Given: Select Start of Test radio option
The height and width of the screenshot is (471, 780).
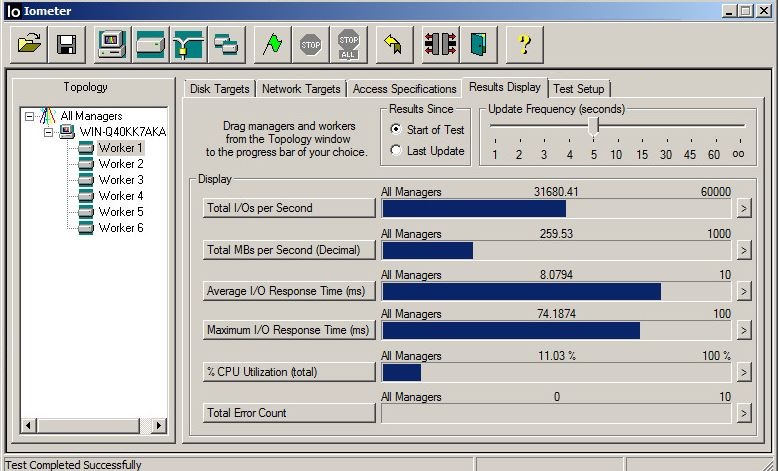Looking at the screenshot, I should (x=396, y=129).
